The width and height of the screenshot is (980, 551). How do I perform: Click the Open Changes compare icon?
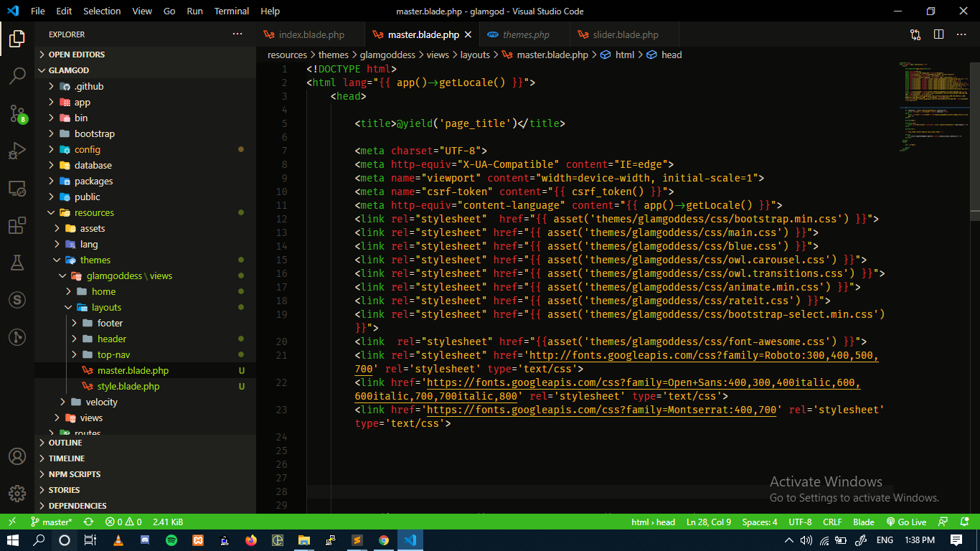point(915,34)
